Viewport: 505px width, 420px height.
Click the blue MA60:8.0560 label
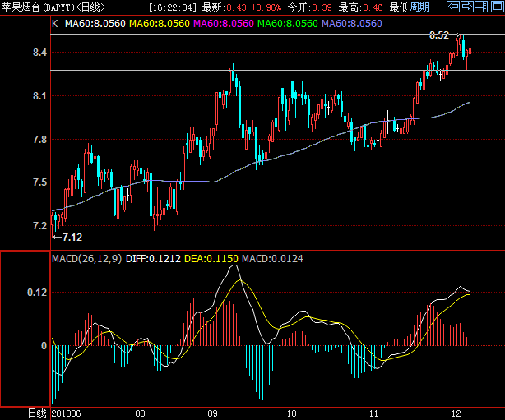point(352,24)
